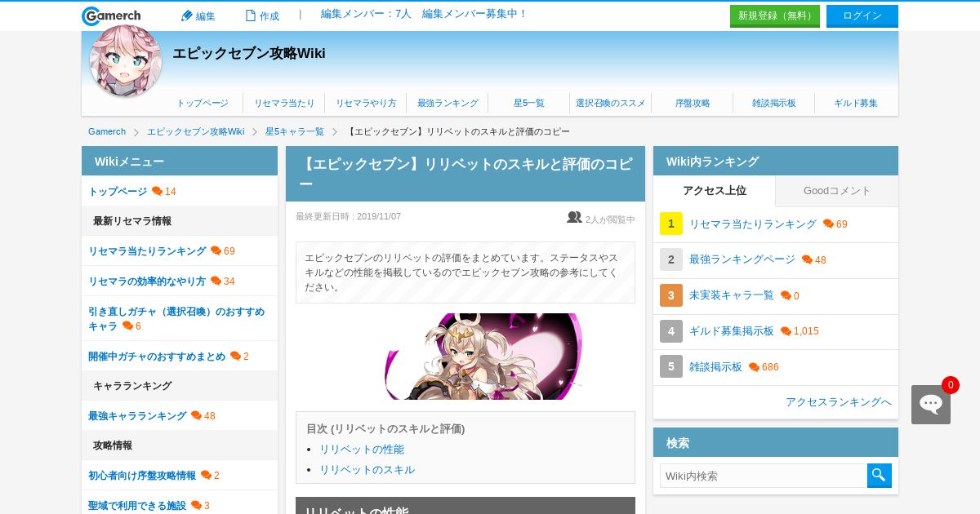980x514 pixels.
Task: Open the Gamerch logo home link
Action: (x=111, y=16)
